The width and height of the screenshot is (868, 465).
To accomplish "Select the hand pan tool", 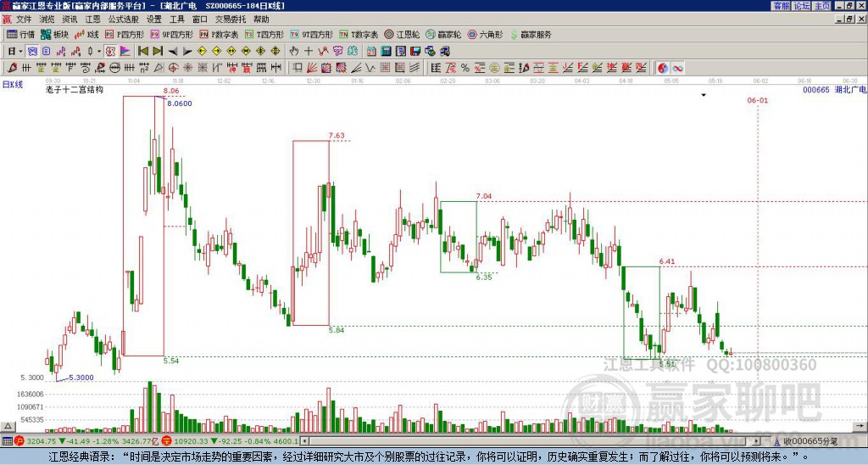I will [x=294, y=52].
